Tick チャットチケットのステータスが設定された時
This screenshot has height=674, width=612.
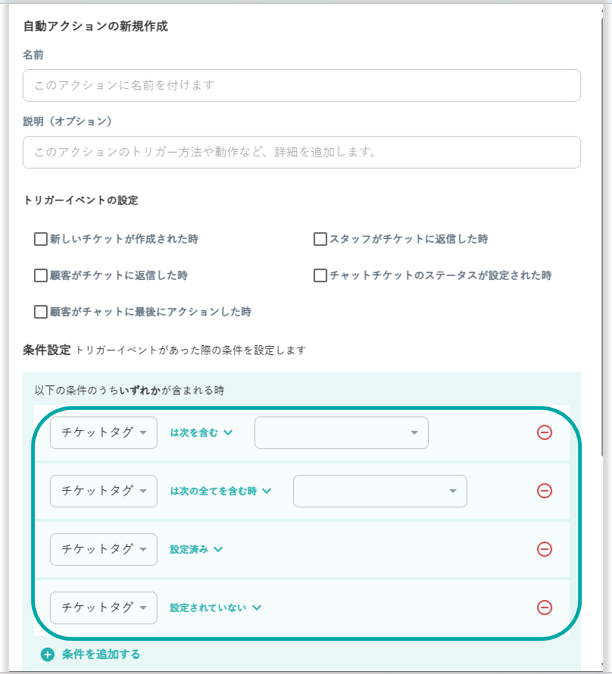[321, 275]
